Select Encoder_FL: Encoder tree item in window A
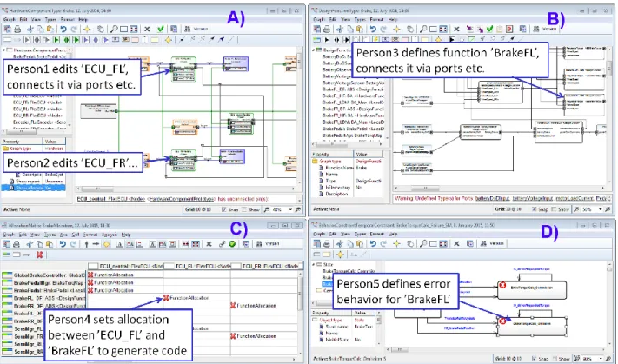The height and width of the screenshot is (364, 618). [x=39, y=122]
